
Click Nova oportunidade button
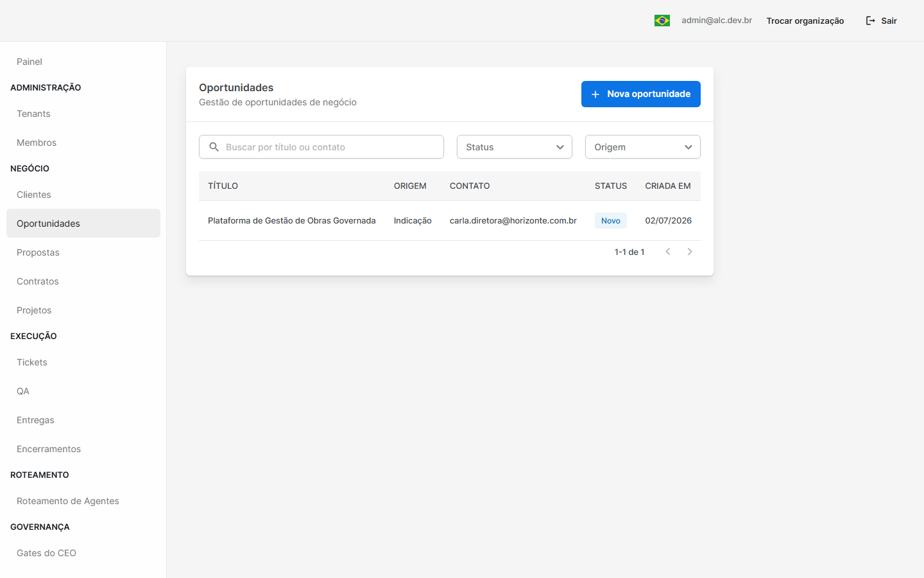[641, 94]
